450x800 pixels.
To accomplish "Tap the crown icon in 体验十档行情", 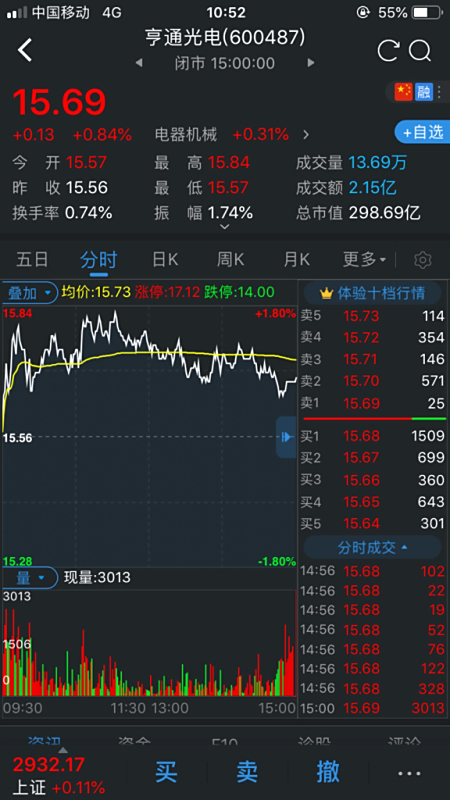I will point(326,293).
